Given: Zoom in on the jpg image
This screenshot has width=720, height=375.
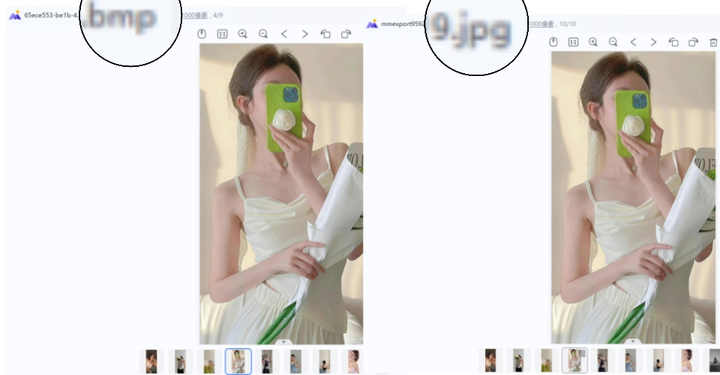Looking at the screenshot, I should pyautogui.click(x=593, y=42).
